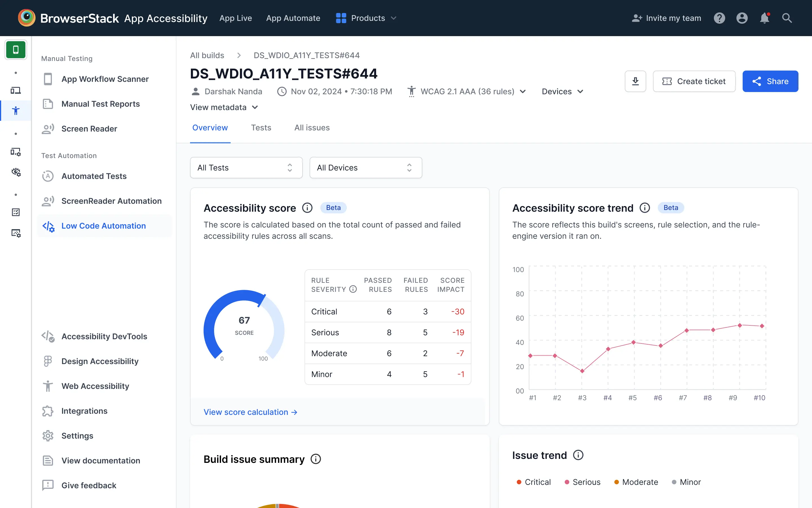The width and height of the screenshot is (812, 508).
Task: Click the gear-with-eye icon in left rail
Action: (16, 172)
